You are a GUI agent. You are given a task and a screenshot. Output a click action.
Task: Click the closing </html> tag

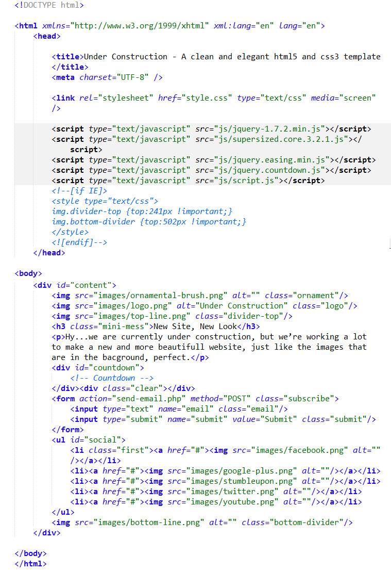31,564
